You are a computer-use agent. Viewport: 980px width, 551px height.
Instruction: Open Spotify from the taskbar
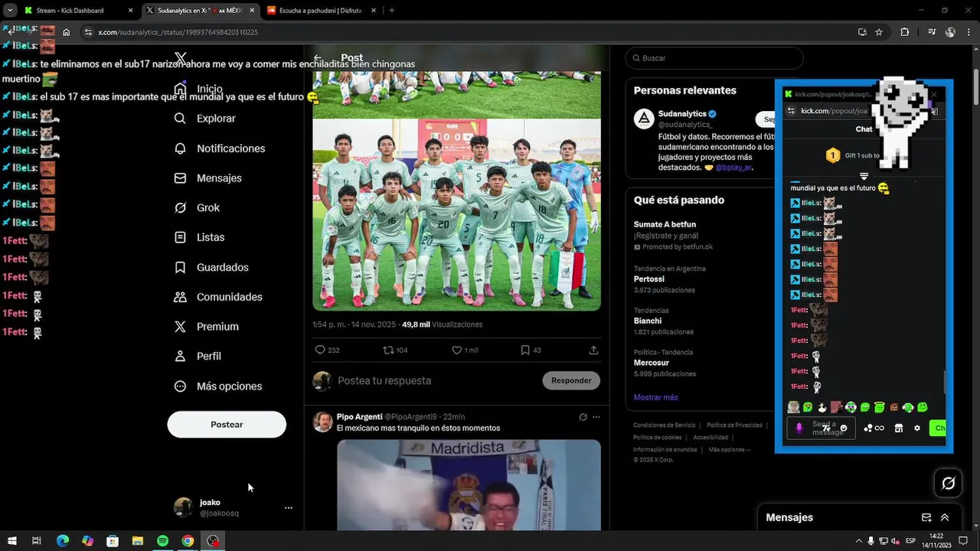[162, 541]
